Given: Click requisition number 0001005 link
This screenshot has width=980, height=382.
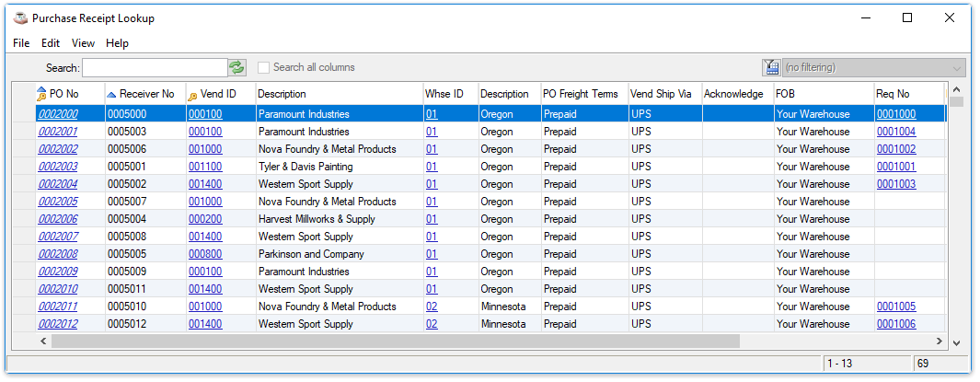Looking at the screenshot, I should (x=896, y=307).
